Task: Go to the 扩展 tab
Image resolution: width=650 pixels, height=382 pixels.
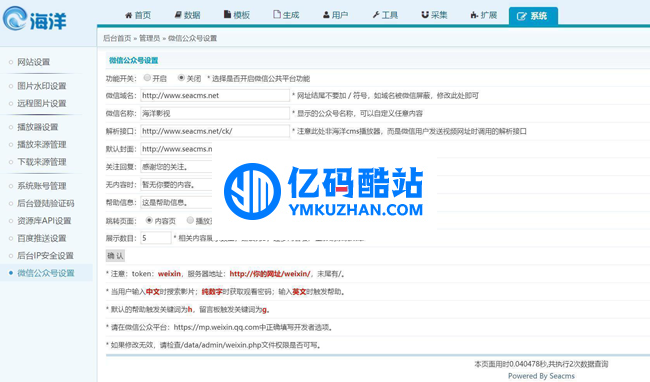Action: click(x=484, y=15)
